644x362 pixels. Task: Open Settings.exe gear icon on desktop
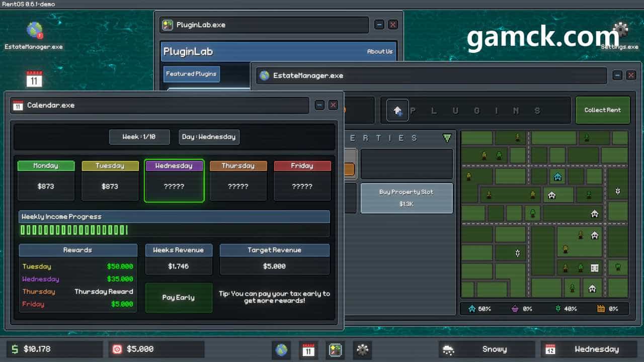pos(620,31)
